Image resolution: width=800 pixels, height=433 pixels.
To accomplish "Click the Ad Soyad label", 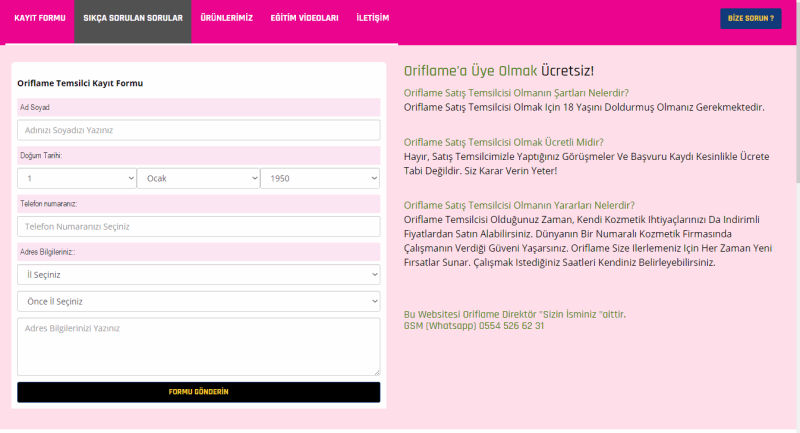I will pyautogui.click(x=35, y=108).
